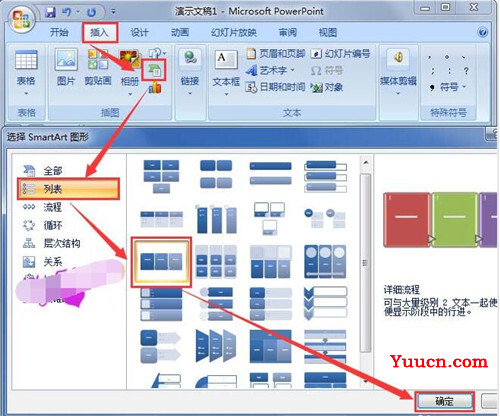Screen dimensions: 500x416
Task: Click the SmartArt icon in 插图 group
Action: (154, 70)
